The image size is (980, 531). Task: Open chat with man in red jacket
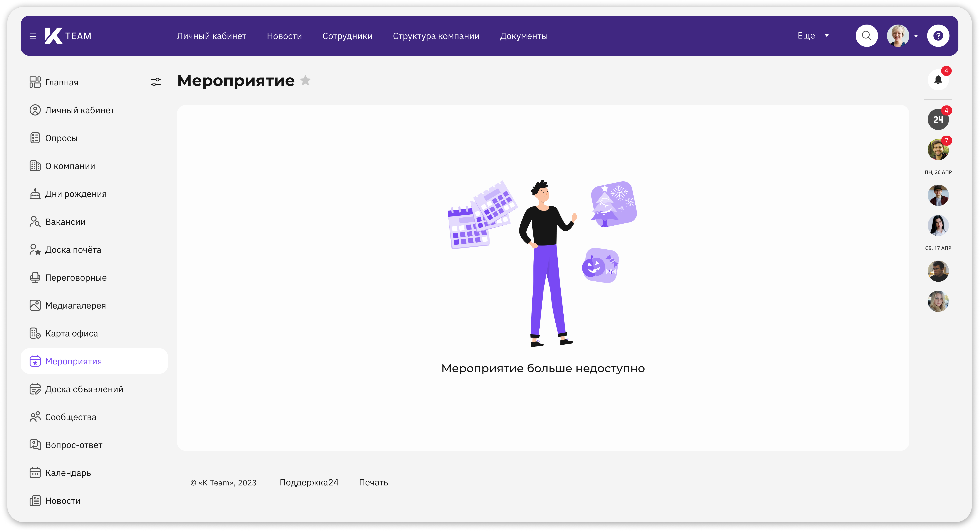pyautogui.click(x=938, y=195)
